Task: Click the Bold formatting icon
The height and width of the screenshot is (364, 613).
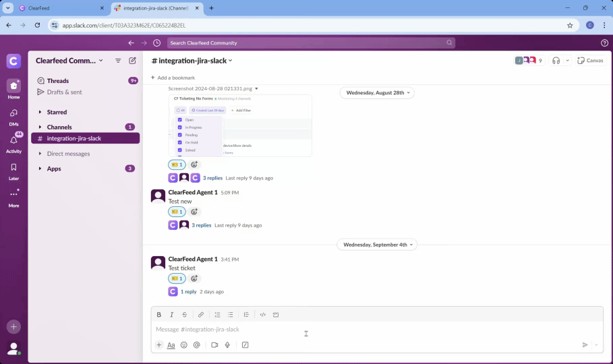Action: click(x=159, y=315)
